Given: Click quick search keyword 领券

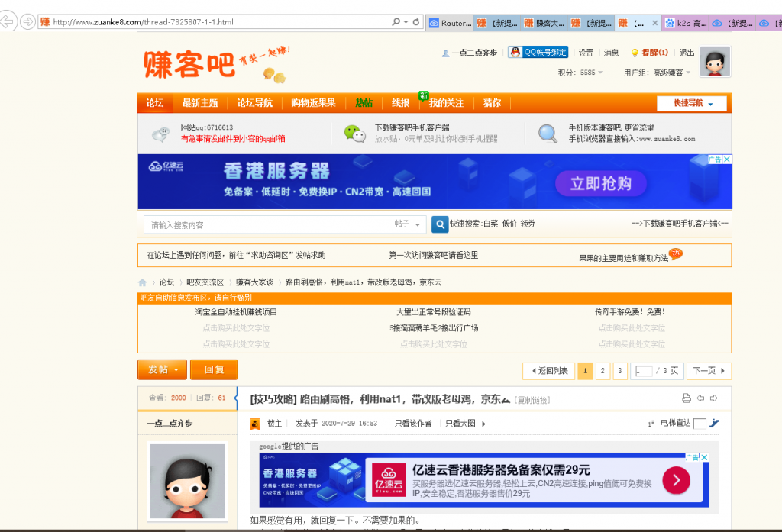Looking at the screenshot, I should pos(528,224).
